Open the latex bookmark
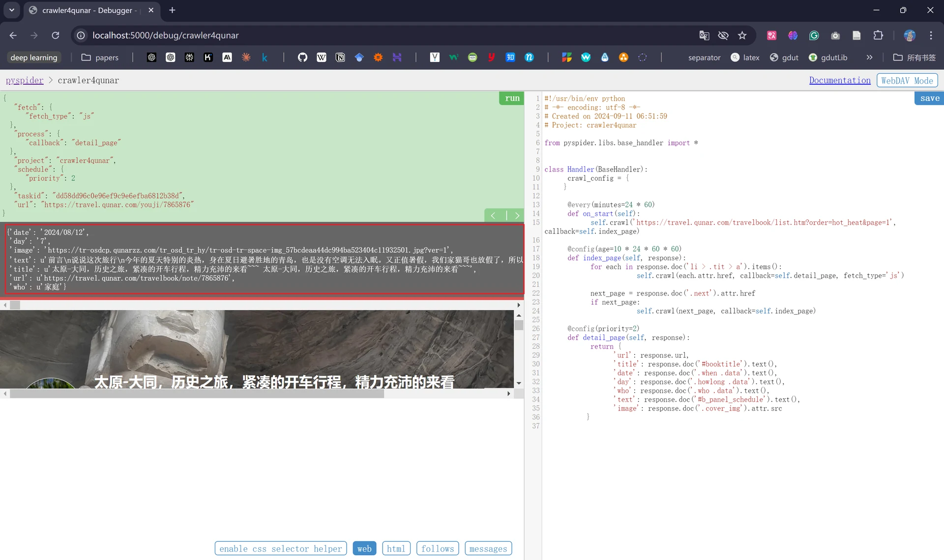 [745, 58]
